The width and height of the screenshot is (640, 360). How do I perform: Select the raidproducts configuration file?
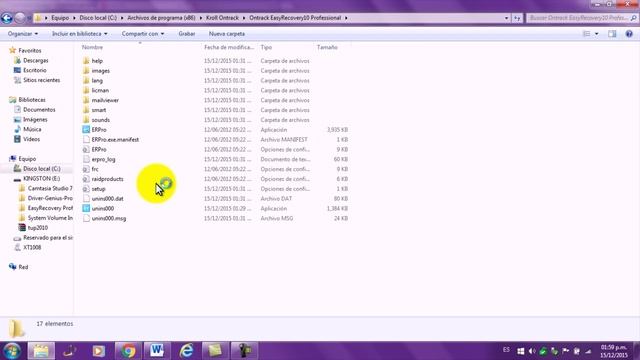107,179
